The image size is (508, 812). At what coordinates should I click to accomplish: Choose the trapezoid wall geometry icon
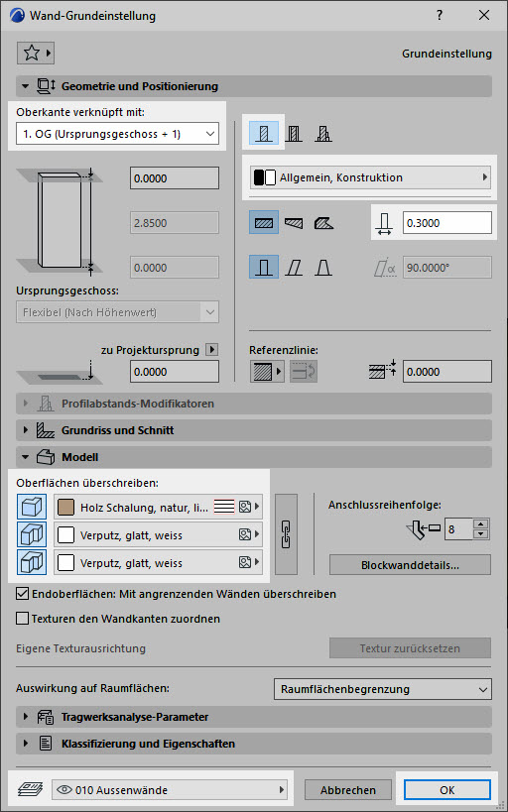point(294,223)
